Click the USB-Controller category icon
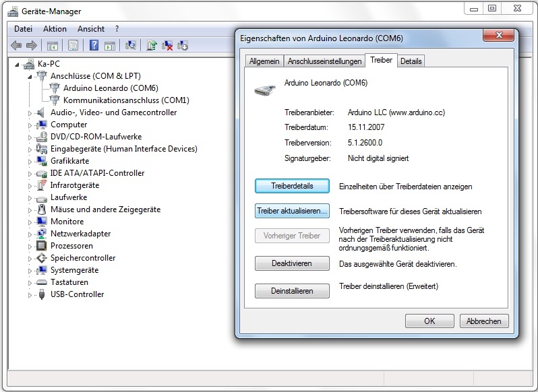 (42, 294)
